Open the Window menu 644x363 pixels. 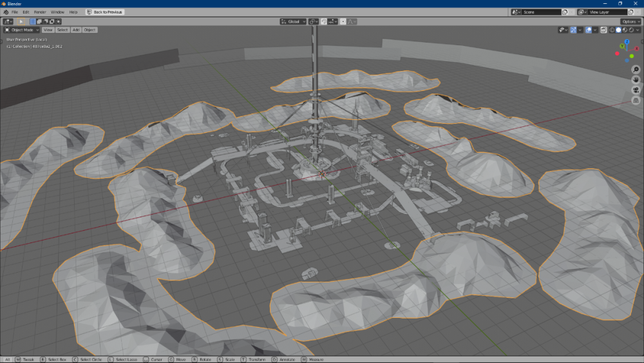57,12
